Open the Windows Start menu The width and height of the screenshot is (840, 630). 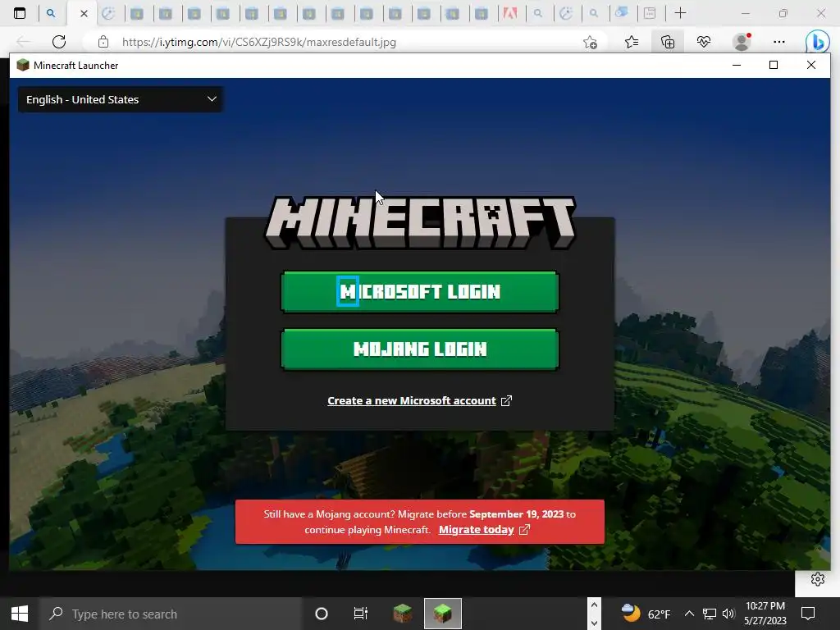coord(20,614)
